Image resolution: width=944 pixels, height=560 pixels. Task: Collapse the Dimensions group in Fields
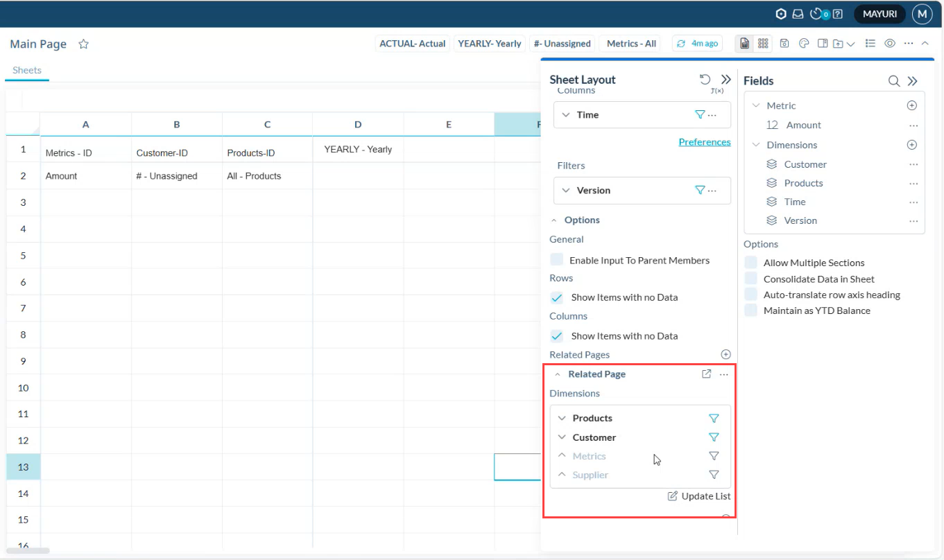(756, 145)
